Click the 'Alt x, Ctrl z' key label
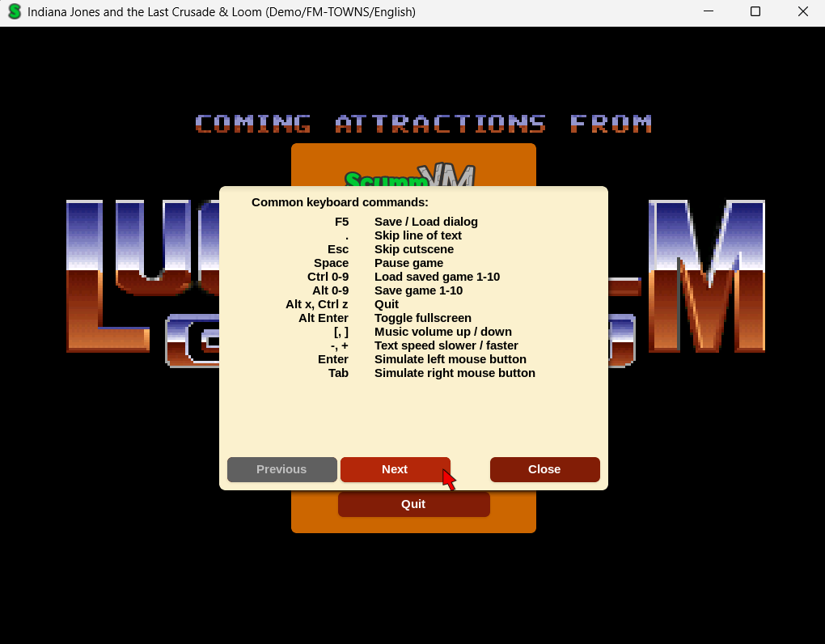 point(317,304)
